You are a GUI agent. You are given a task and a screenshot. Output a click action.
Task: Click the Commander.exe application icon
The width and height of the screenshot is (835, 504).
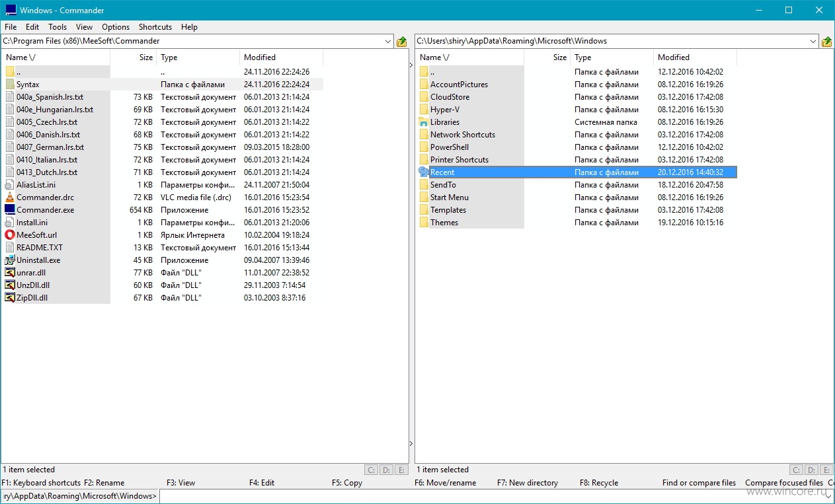point(10,210)
